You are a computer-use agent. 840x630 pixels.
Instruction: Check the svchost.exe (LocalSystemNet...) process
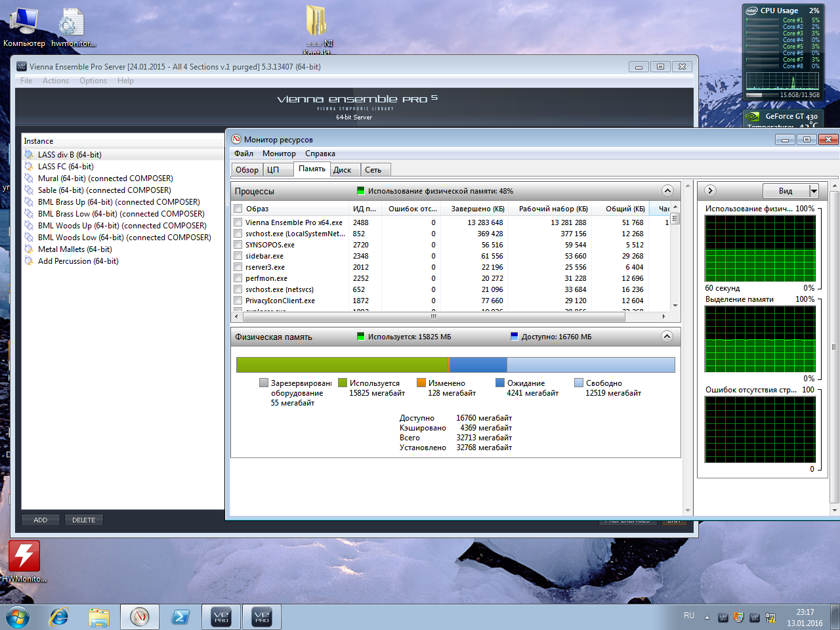[238, 234]
